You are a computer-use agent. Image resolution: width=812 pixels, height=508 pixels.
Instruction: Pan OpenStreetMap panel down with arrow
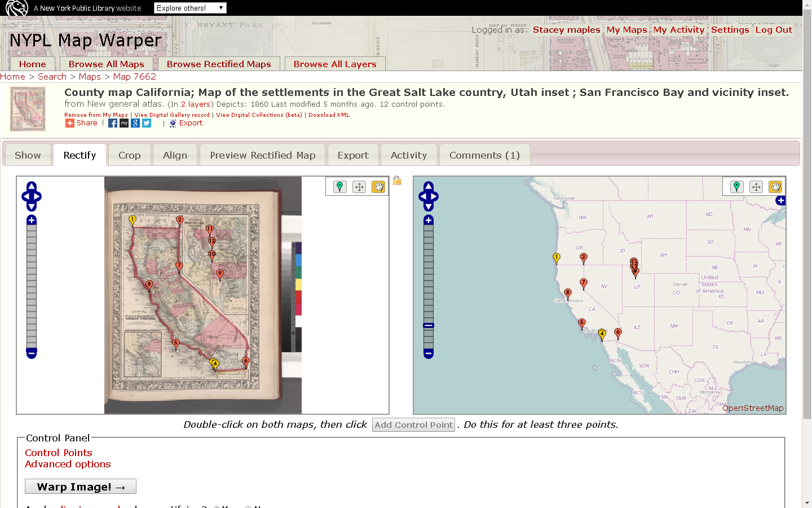click(429, 207)
